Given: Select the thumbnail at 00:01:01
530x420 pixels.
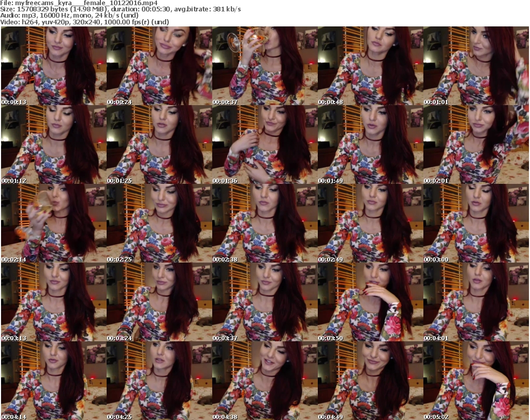Looking at the screenshot, I should pyautogui.click(x=476, y=66).
